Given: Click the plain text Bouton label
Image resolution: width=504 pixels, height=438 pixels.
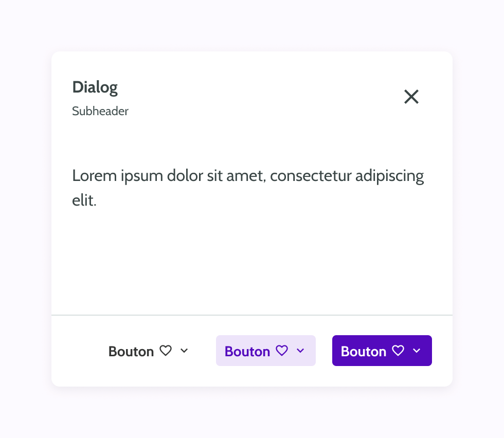Looking at the screenshot, I should [x=131, y=351].
